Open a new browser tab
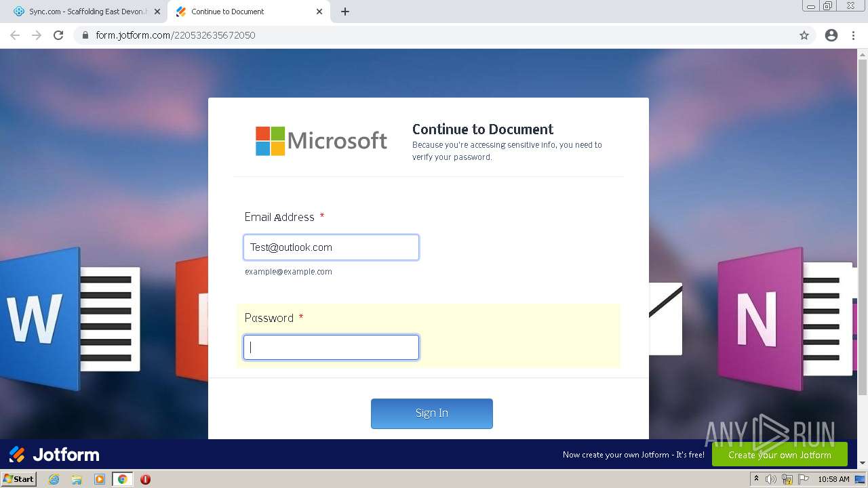The width and height of the screenshot is (868, 488). click(344, 12)
